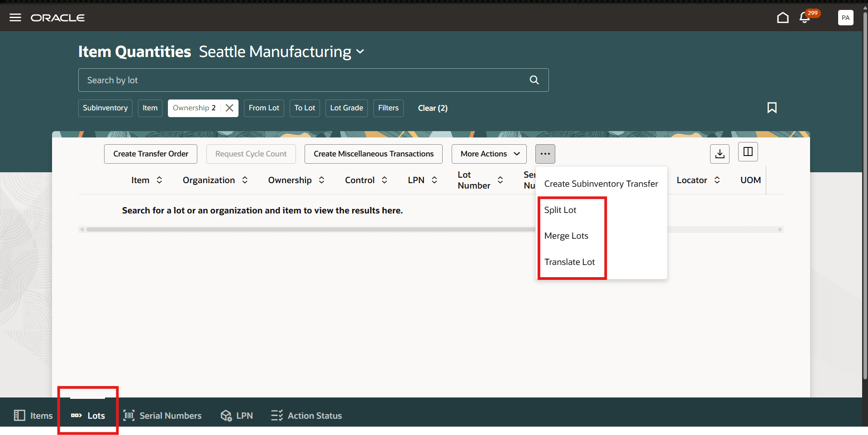The image size is (868, 435).
Task: Click Request Cycle Count button
Action: 251,154
